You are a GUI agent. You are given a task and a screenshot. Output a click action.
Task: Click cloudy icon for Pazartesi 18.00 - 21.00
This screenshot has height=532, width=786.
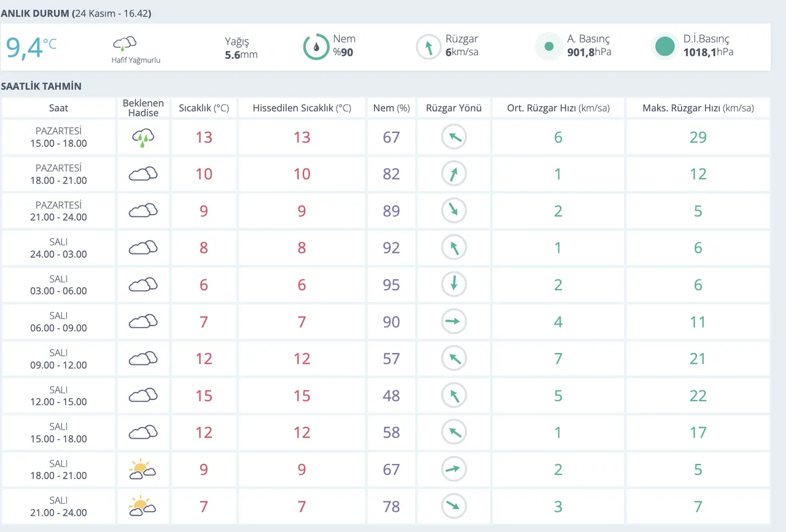click(x=142, y=174)
